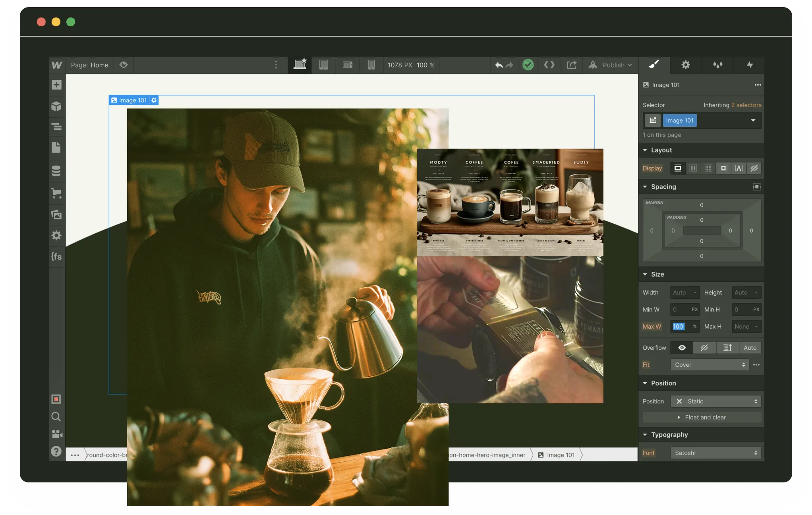Image resolution: width=812 pixels, height=515 pixels.
Task: Switch to tablet breakpoint
Action: (324, 65)
